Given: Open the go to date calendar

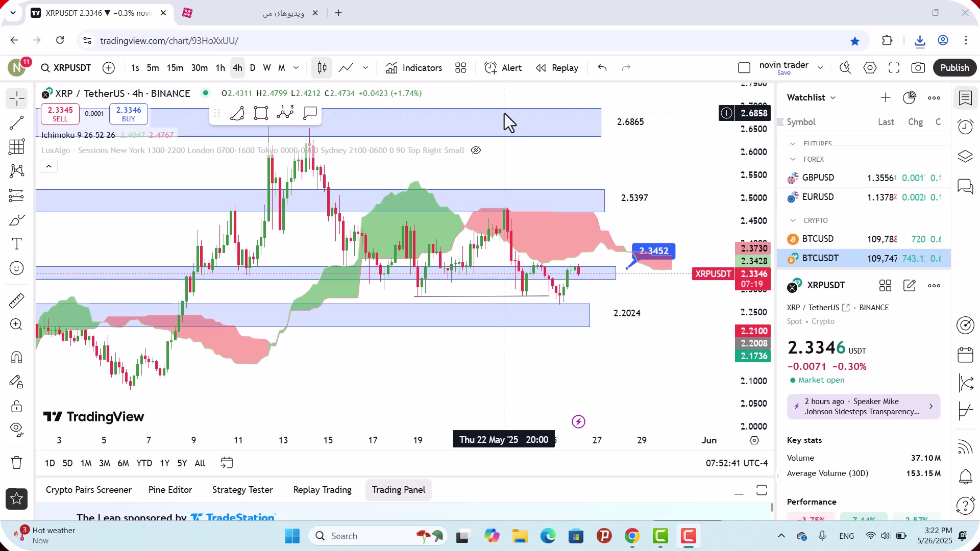Looking at the screenshot, I should coord(227,463).
